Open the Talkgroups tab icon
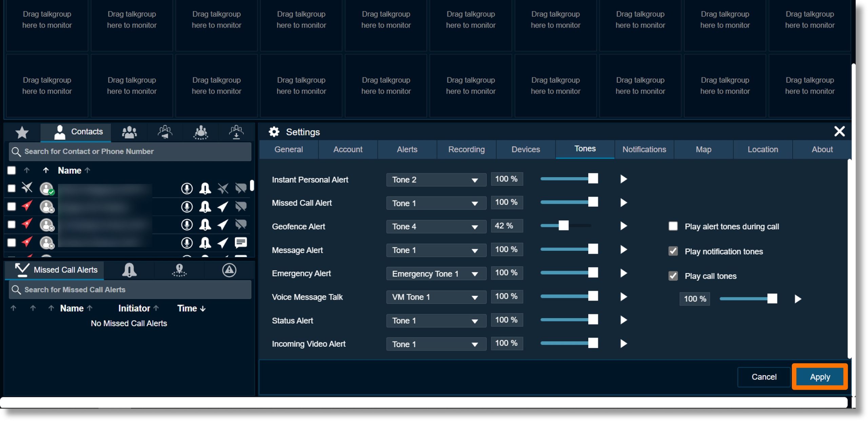The height and width of the screenshot is (421, 868). (165, 132)
